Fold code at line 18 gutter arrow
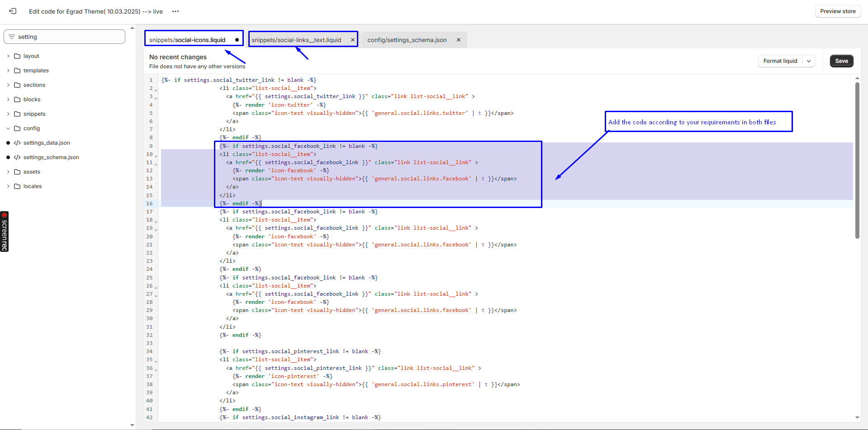 tap(156, 221)
